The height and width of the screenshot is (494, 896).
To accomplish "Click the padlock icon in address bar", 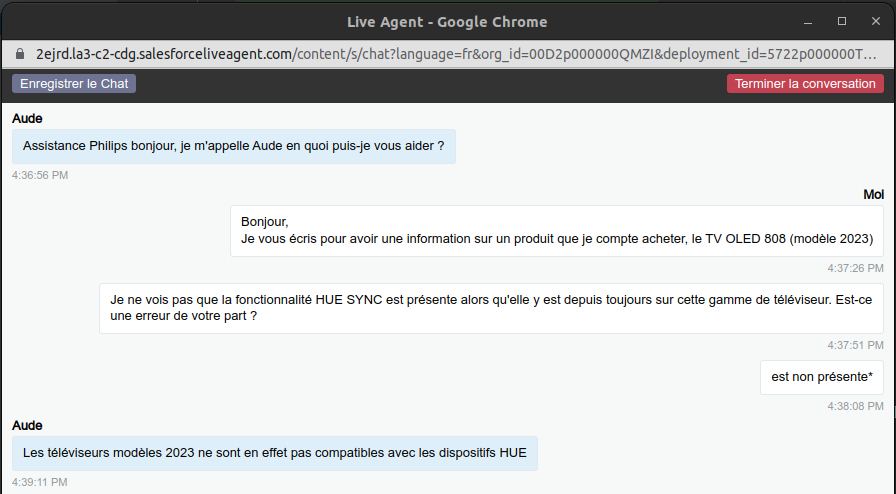I will click(20, 54).
